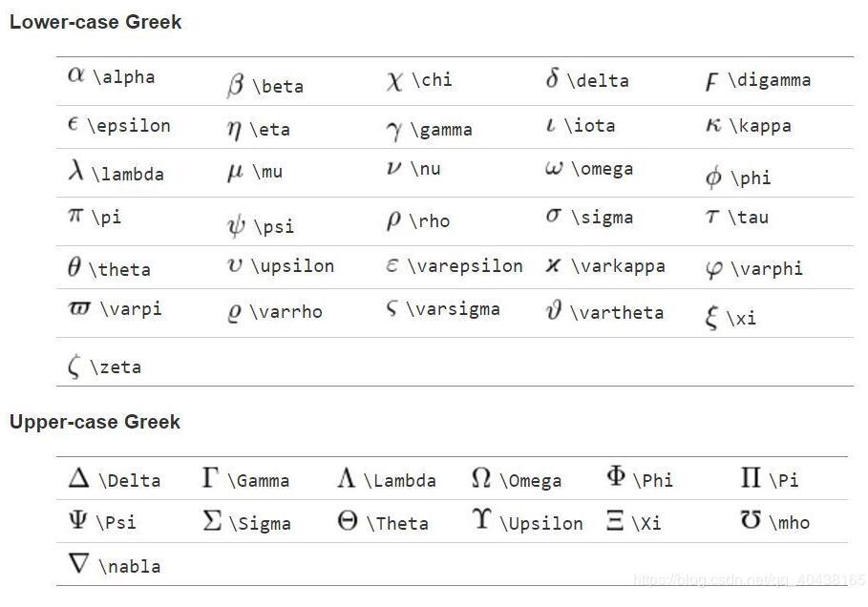Viewport: 868px width, 607px height.
Task: Click the upper-case Delta triangle symbol
Action: coord(78,477)
